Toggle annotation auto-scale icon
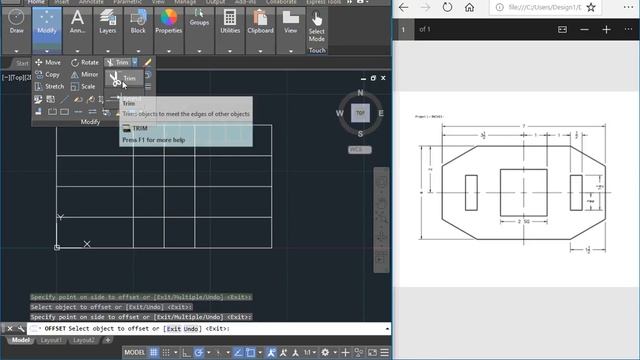 (x=283, y=352)
